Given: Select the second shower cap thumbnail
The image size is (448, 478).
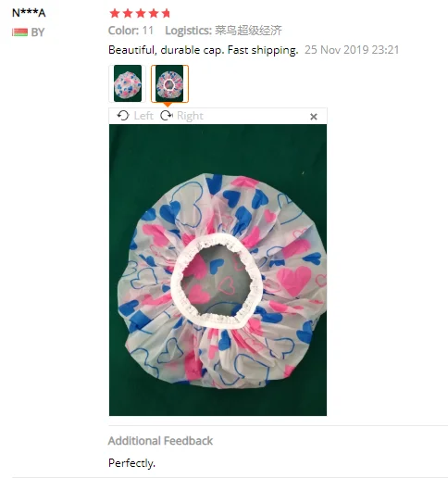Looking at the screenshot, I should tap(169, 83).
